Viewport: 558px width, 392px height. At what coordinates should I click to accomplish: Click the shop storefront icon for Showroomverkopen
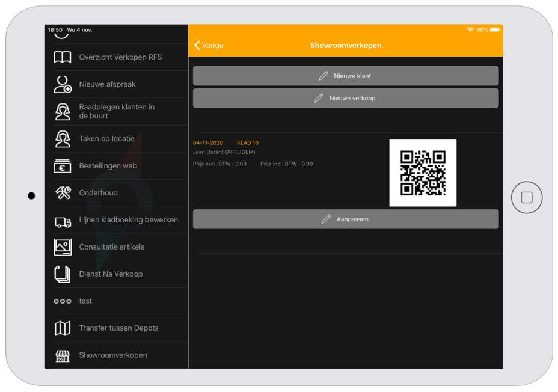(63, 355)
